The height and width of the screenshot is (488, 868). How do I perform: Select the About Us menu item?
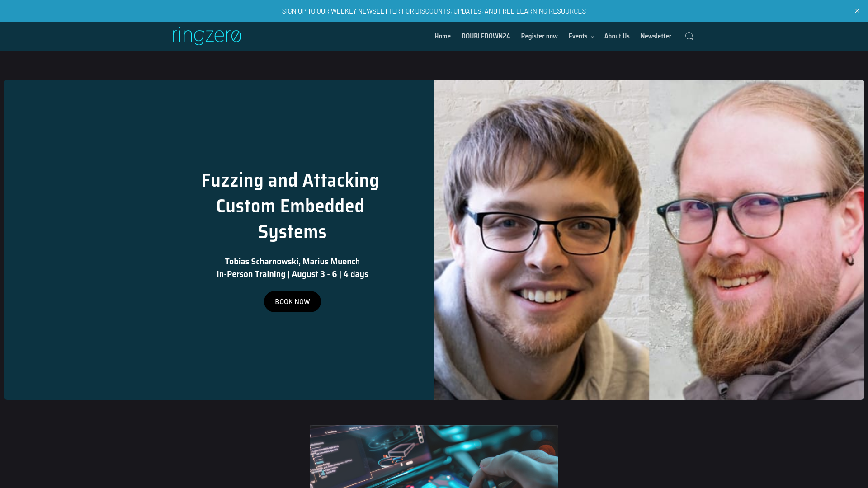(x=617, y=36)
